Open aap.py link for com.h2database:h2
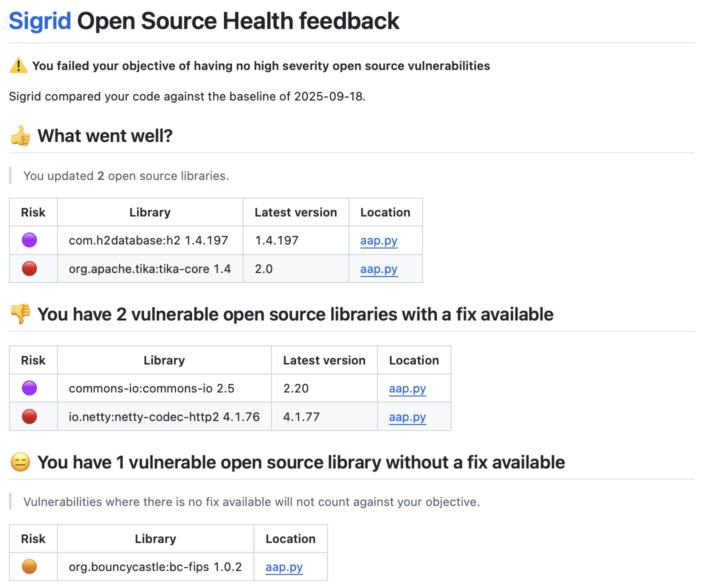Image resolution: width=702 pixels, height=588 pixels. pyautogui.click(x=378, y=240)
